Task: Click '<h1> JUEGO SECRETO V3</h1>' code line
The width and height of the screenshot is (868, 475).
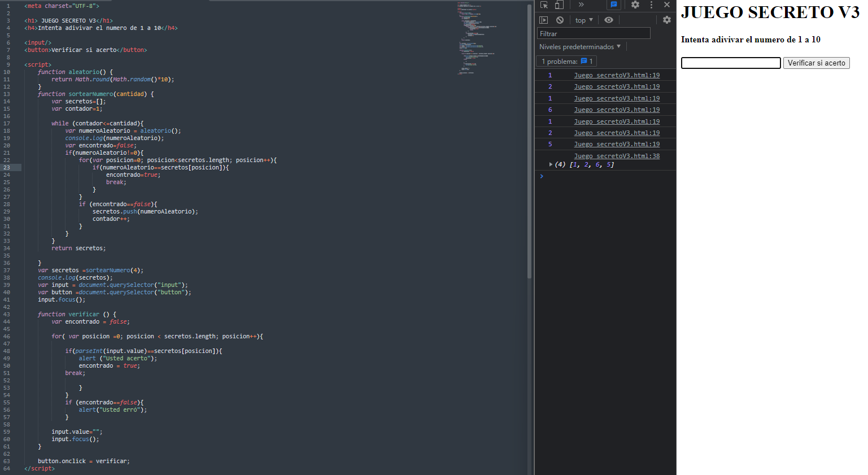Action: [x=68, y=20]
